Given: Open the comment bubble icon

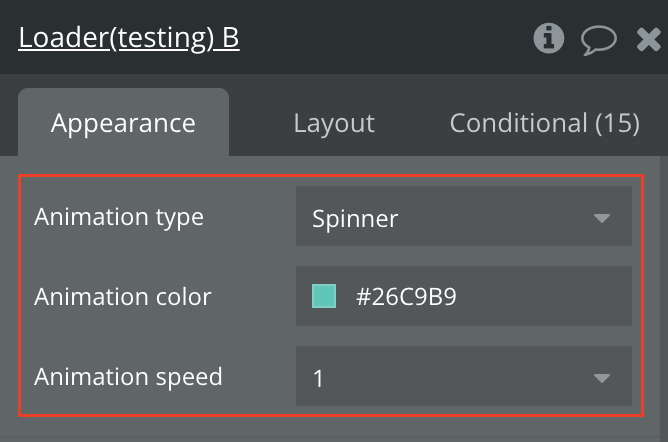Looking at the screenshot, I should click(599, 39).
